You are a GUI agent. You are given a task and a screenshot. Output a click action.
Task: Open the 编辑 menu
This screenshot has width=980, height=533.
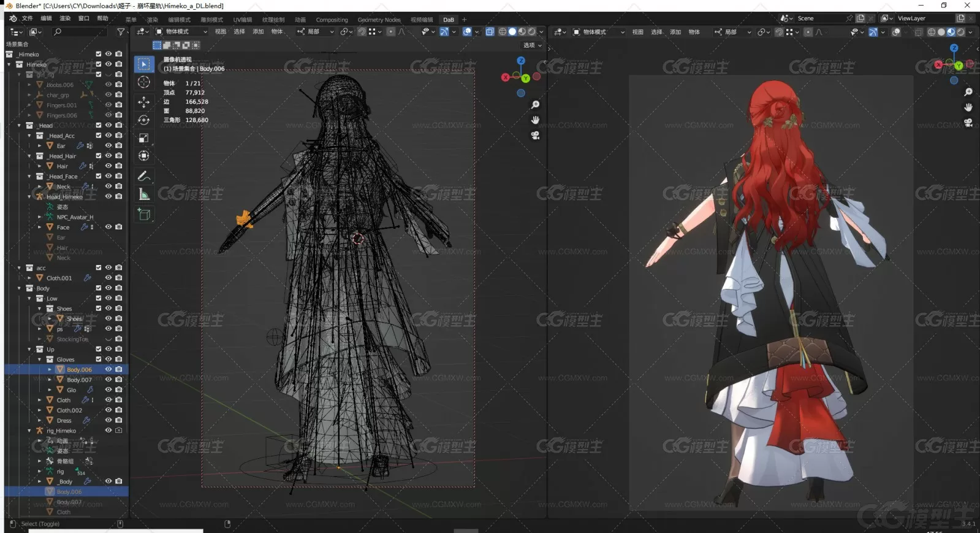pyautogui.click(x=46, y=18)
